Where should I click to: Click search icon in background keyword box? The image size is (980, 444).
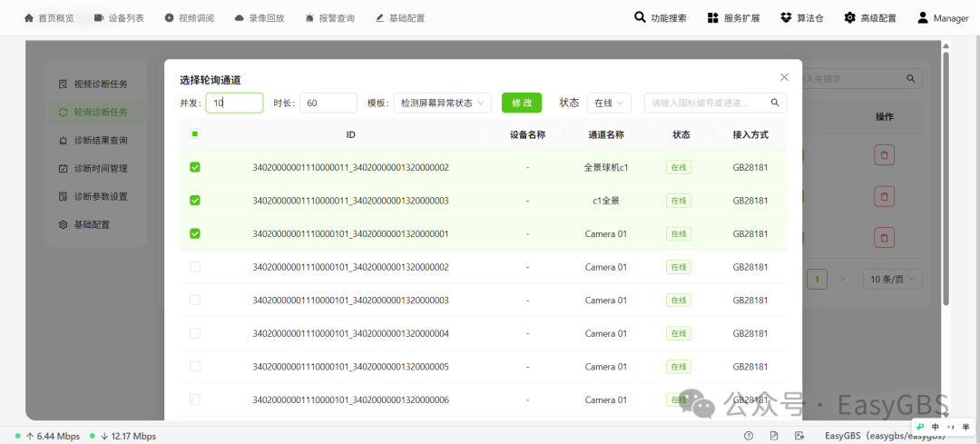point(911,79)
